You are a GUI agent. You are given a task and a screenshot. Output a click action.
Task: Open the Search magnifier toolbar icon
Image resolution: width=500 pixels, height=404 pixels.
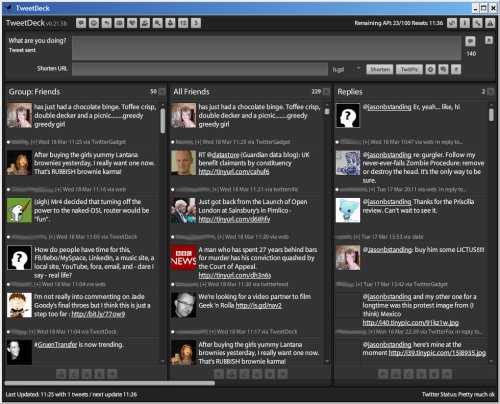pos(158,23)
